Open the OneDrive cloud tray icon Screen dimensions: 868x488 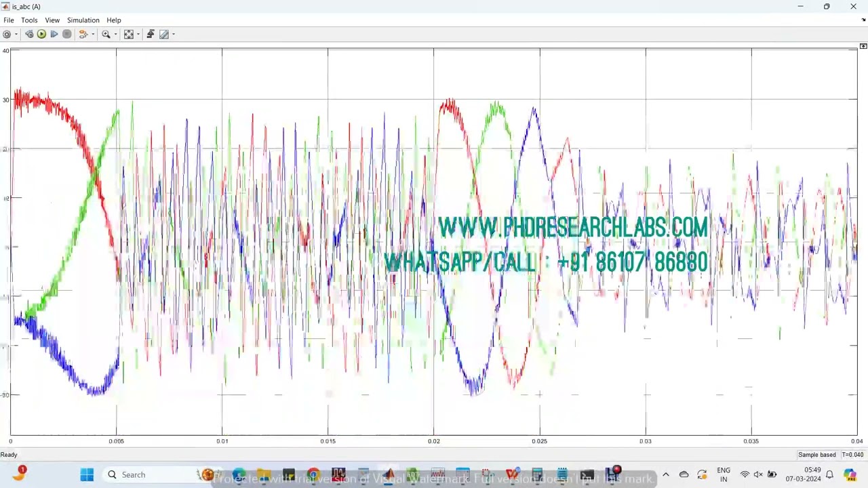click(684, 474)
